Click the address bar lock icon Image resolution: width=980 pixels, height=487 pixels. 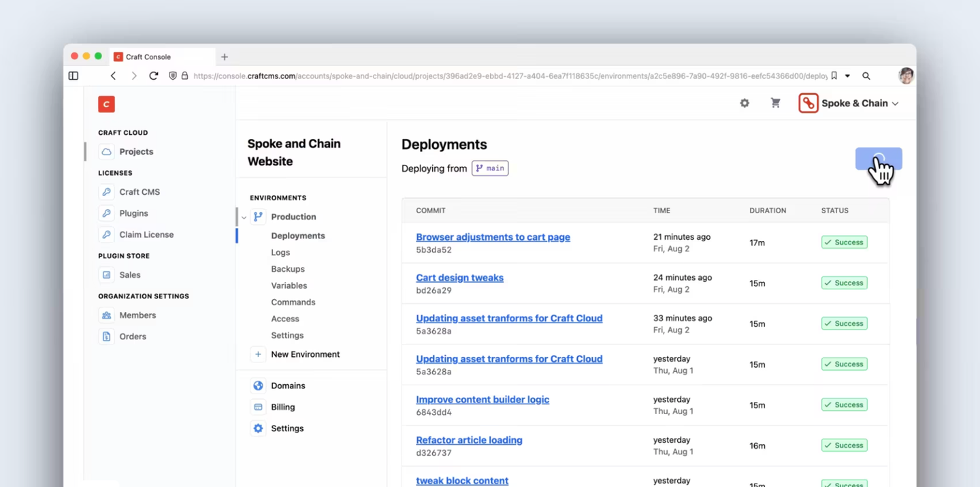(184, 76)
